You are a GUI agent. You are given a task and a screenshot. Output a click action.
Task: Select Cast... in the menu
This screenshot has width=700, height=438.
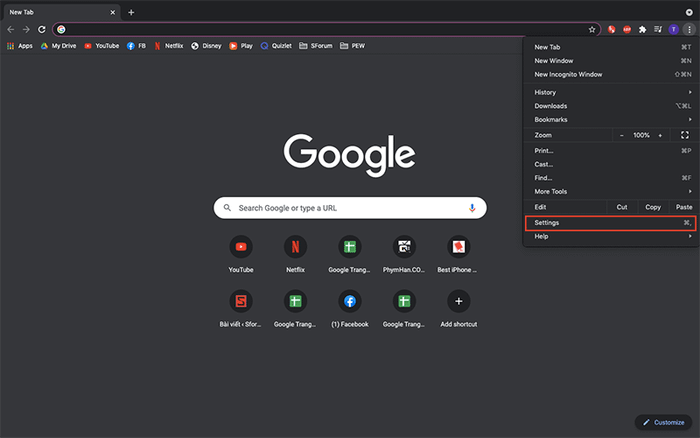click(611, 164)
